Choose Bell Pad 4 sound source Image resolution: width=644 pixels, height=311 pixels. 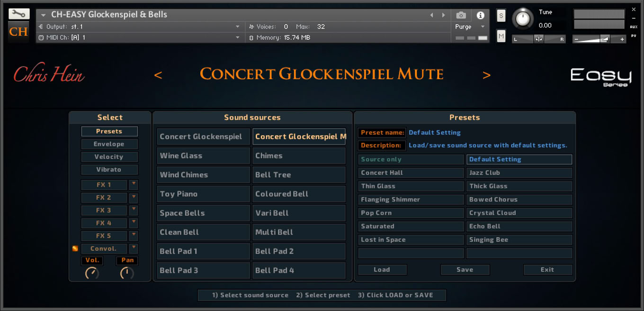[299, 270]
